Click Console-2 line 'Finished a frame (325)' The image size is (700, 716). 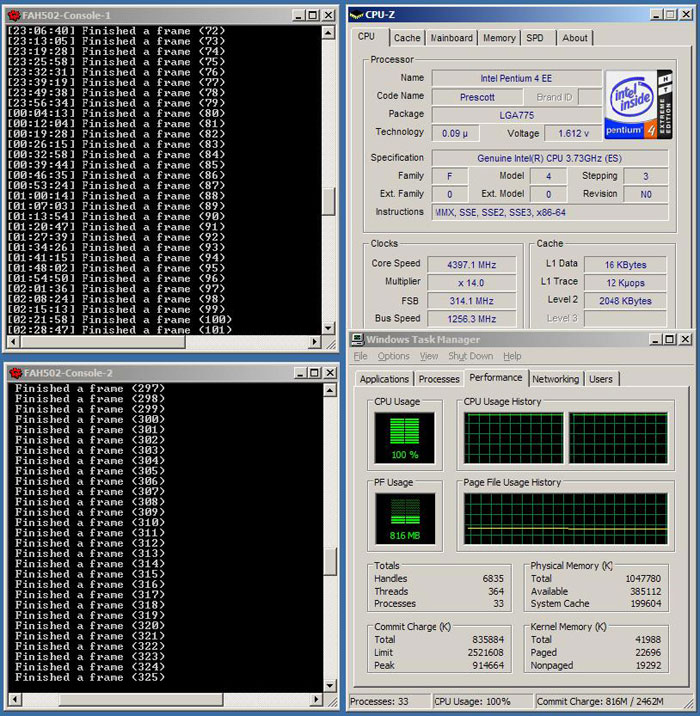[90, 677]
